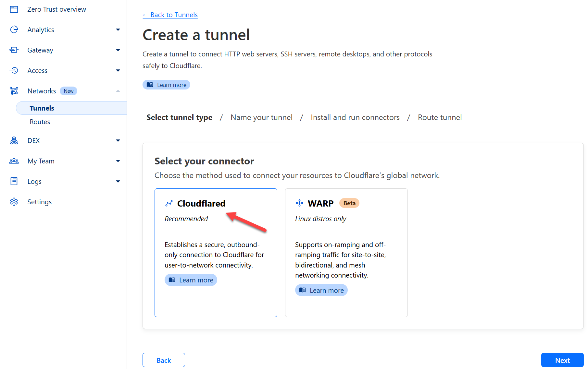Click the Back button
Image resolution: width=588 pixels, height=369 pixels.
tap(164, 360)
